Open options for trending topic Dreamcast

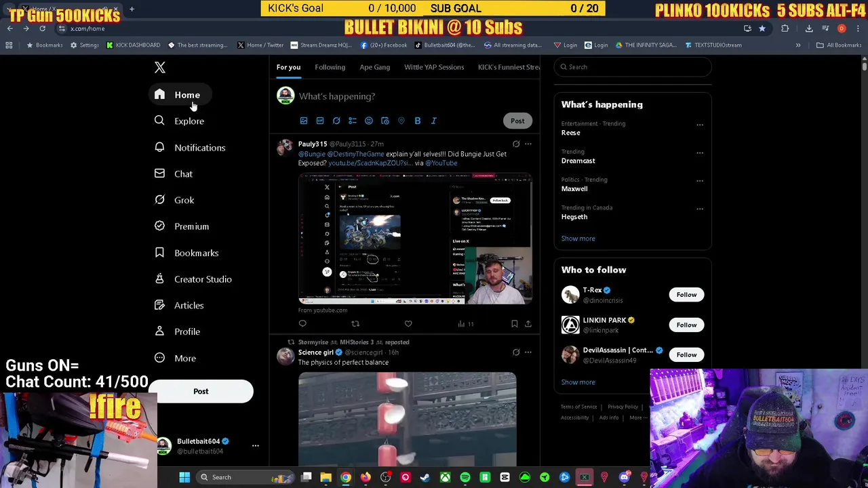pyautogui.click(x=700, y=152)
